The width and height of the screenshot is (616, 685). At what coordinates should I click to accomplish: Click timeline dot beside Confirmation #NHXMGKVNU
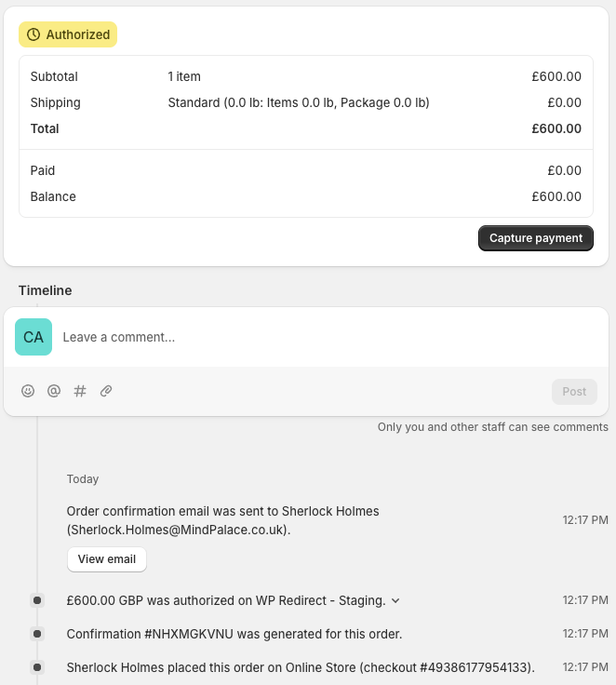pyautogui.click(x=37, y=634)
